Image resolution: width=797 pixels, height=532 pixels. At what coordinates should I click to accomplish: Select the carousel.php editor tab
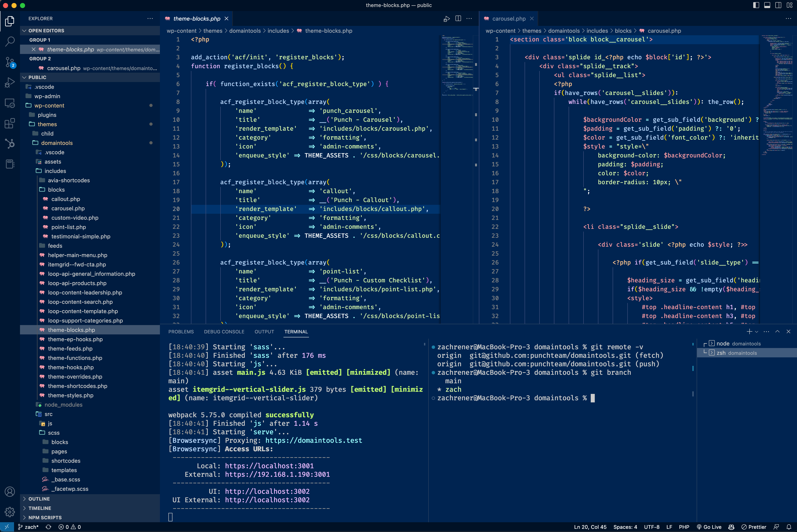508,19
